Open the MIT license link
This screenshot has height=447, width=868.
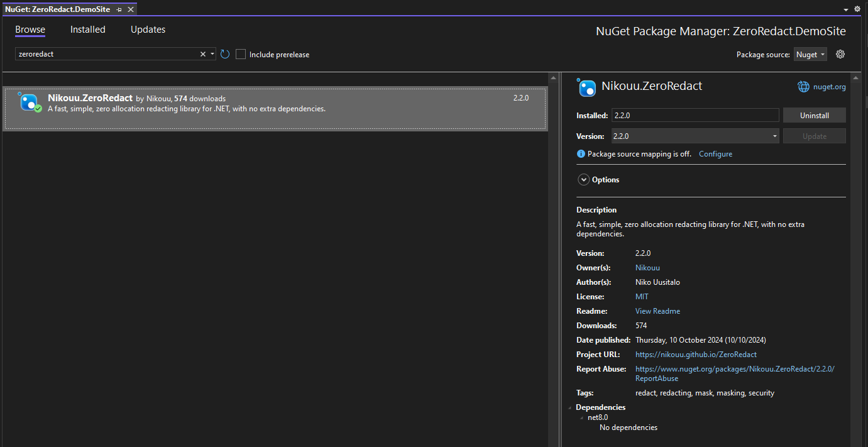(642, 297)
